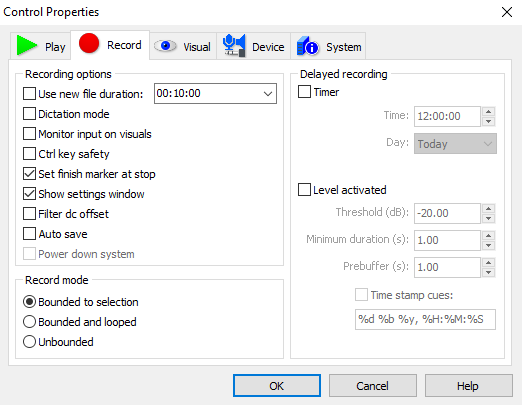The image size is (522, 405).
Task: Click the Time field showing 12:00:00
Action: (x=447, y=116)
